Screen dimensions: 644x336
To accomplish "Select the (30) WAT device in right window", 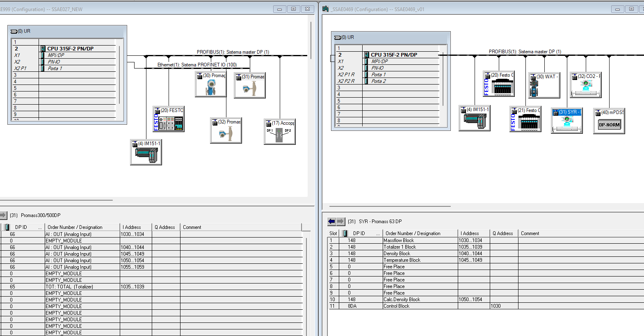I will [544, 85].
